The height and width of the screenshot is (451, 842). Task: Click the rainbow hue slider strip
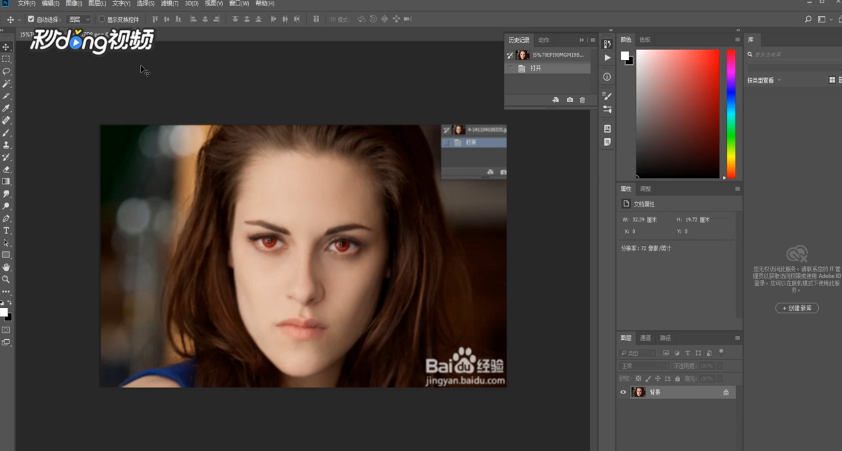point(731,114)
